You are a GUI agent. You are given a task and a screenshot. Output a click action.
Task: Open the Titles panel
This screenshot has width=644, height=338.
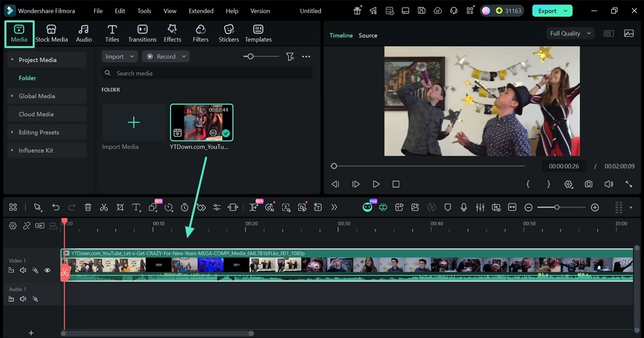[x=112, y=33]
